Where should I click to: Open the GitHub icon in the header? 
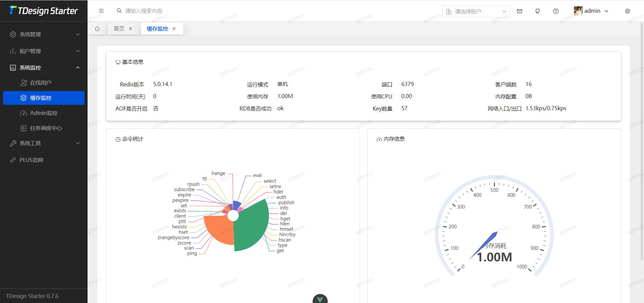pyautogui.click(x=537, y=11)
